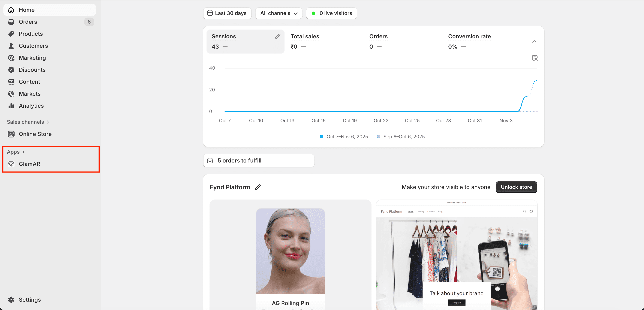Open the Online Store sales channel
Image resolution: width=644 pixels, height=310 pixels.
coord(35,134)
